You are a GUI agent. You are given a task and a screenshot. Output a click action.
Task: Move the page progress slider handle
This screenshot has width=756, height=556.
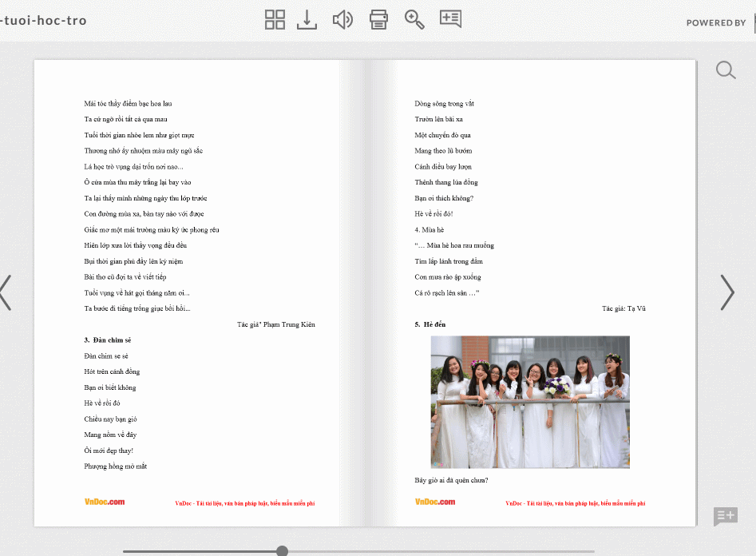283,550
